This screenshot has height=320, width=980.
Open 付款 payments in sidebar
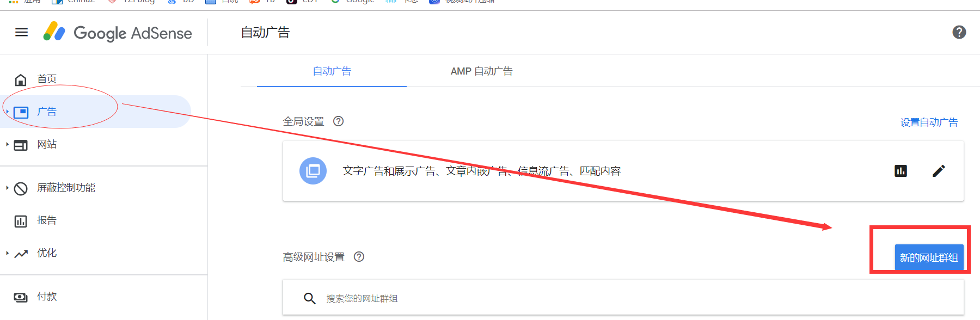click(x=46, y=297)
